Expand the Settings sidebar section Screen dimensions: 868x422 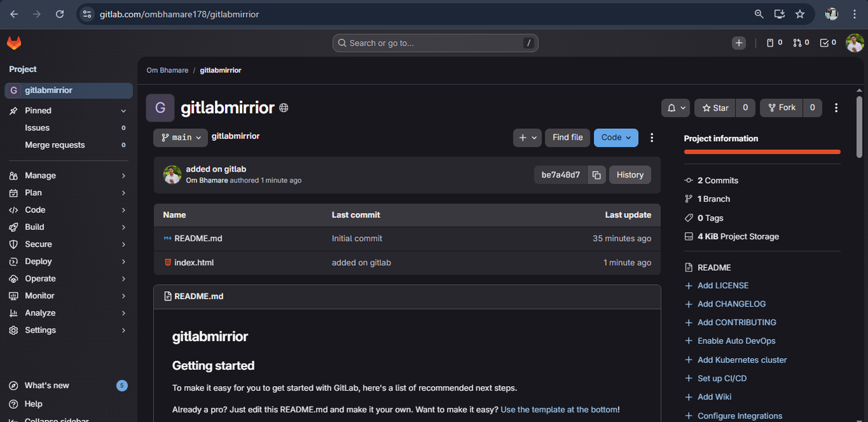(x=68, y=330)
